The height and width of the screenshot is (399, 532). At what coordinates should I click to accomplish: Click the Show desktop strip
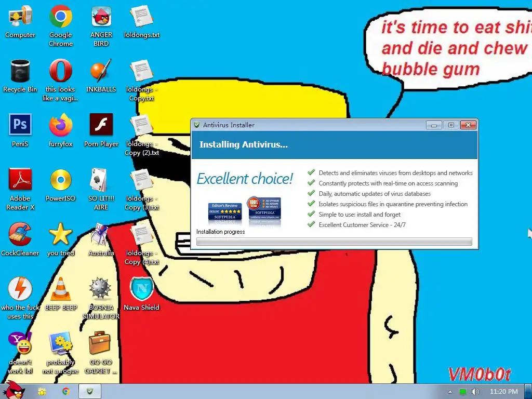point(528,392)
